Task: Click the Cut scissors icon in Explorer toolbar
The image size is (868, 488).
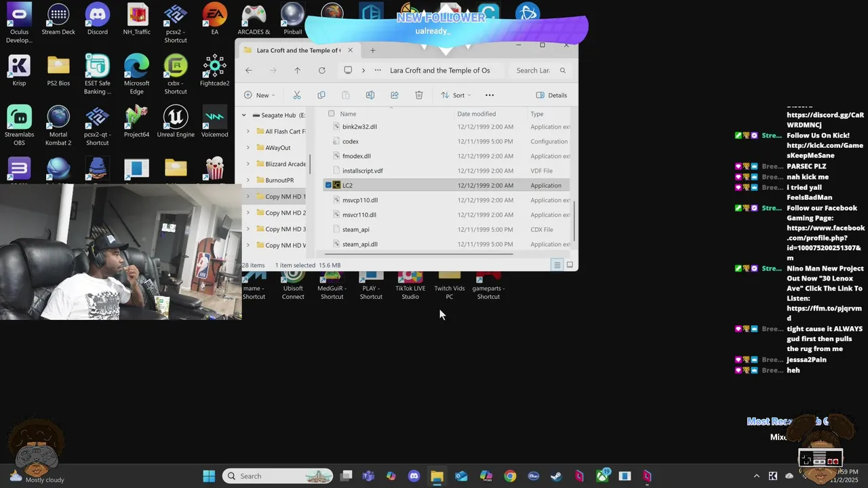Action: (x=296, y=95)
